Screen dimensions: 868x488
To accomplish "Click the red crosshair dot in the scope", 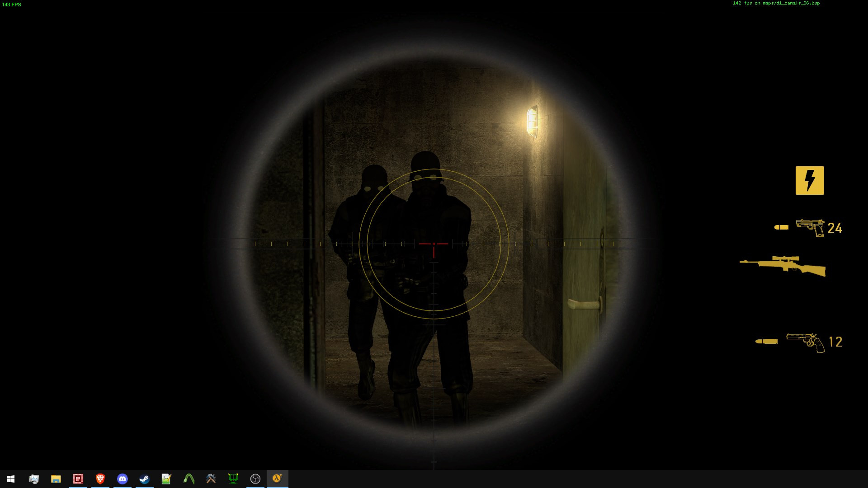I will (x=434, y=244).
